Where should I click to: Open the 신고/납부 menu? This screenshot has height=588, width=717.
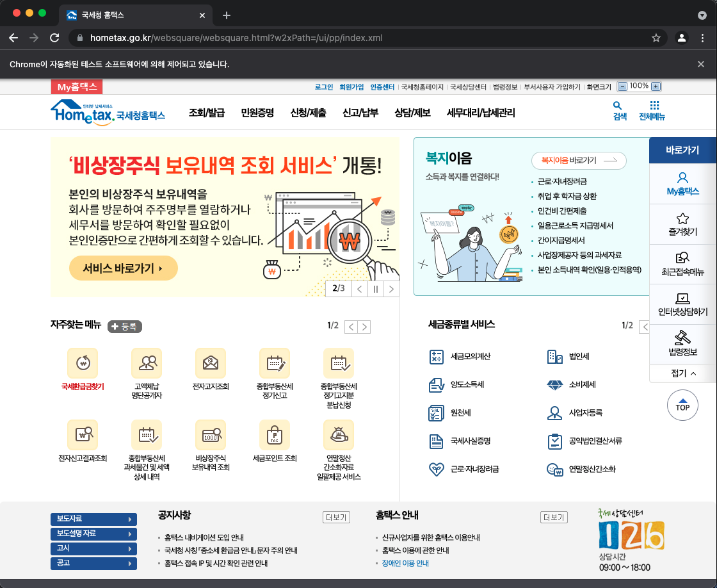360,113
